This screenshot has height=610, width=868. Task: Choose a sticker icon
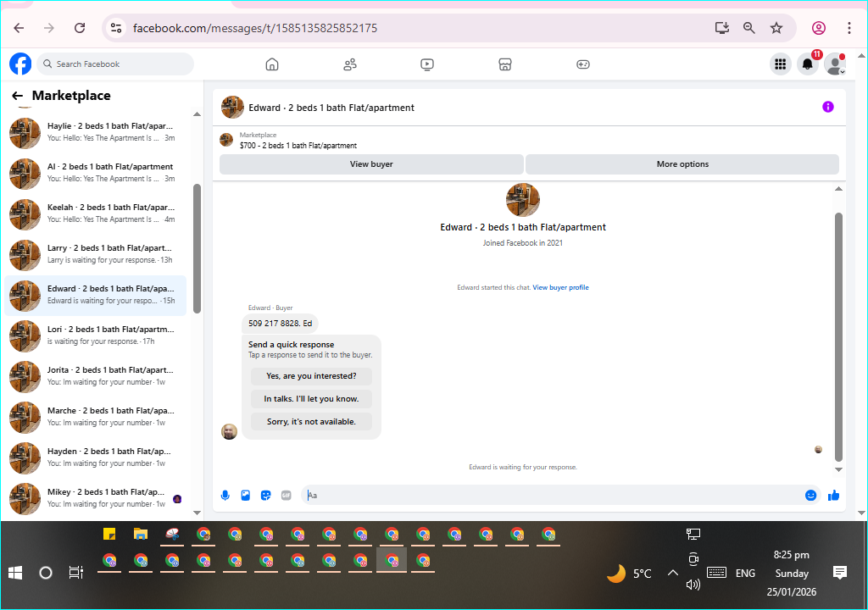click(x=265, y=496)
